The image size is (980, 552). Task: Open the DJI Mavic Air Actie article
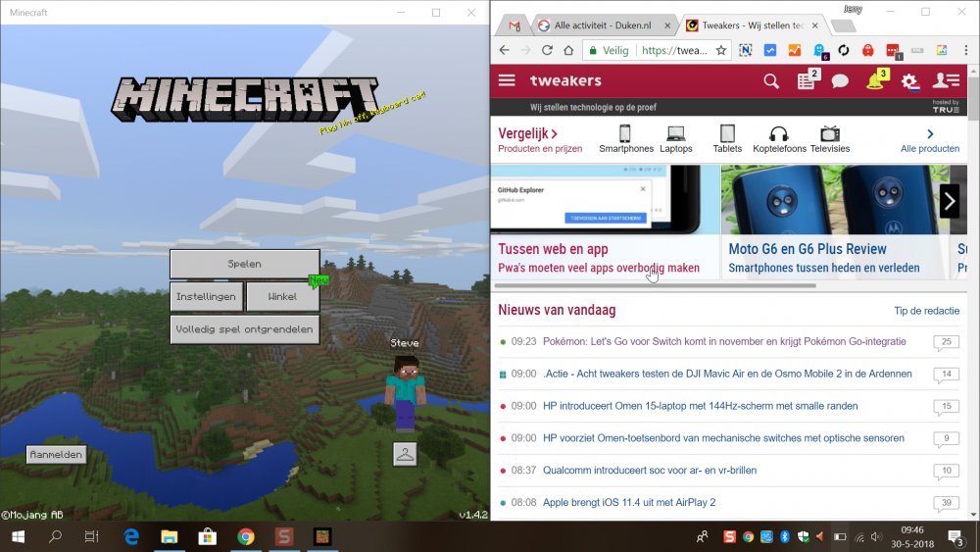tap(727, 374)
